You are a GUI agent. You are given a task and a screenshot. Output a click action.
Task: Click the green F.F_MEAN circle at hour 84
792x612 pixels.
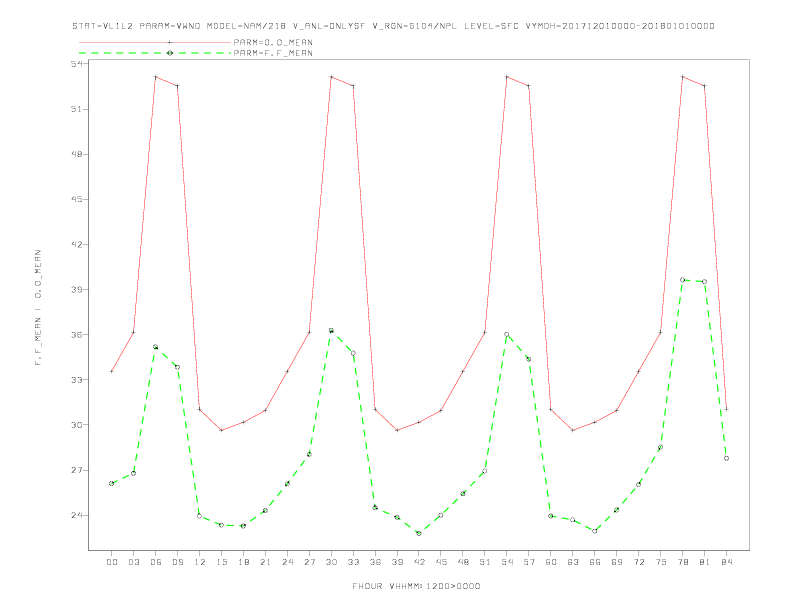726,458
